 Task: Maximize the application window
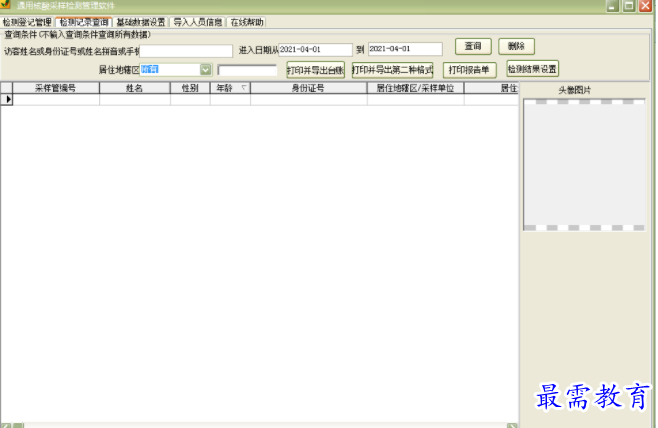pyautogui.click(x=629, y=6)
